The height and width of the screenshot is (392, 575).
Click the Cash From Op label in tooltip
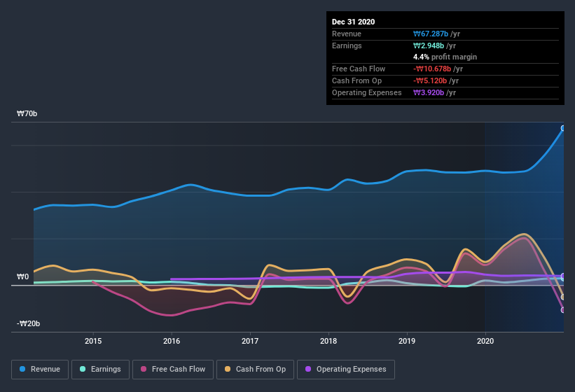pyautogui.click(x=356, y=81)
